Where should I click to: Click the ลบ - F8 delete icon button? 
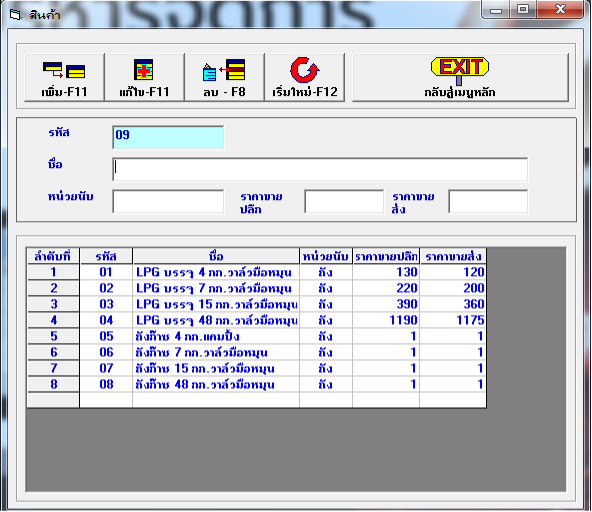[x=224, y=77]
